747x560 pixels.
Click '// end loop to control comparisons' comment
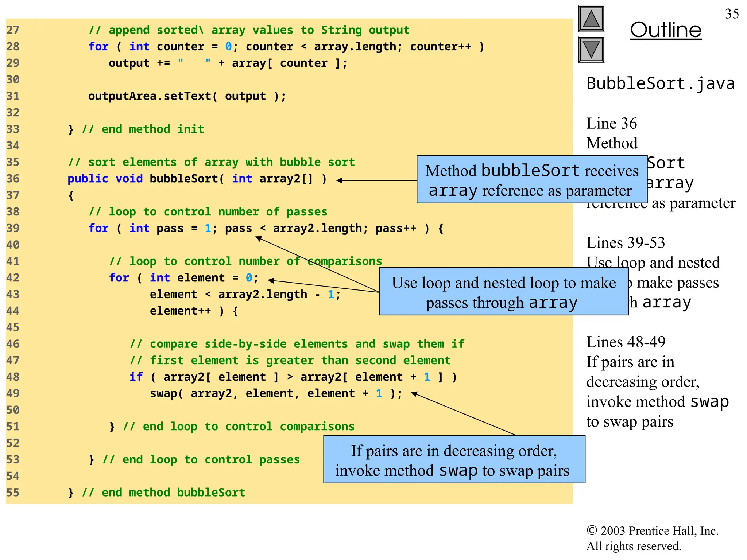coord(239,427)
